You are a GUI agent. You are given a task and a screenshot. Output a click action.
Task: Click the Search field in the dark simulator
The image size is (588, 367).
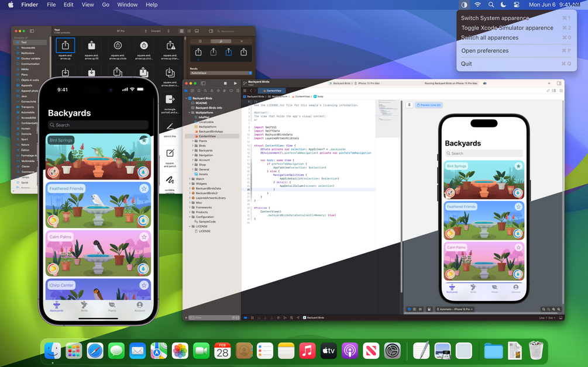tap(98, 125)
